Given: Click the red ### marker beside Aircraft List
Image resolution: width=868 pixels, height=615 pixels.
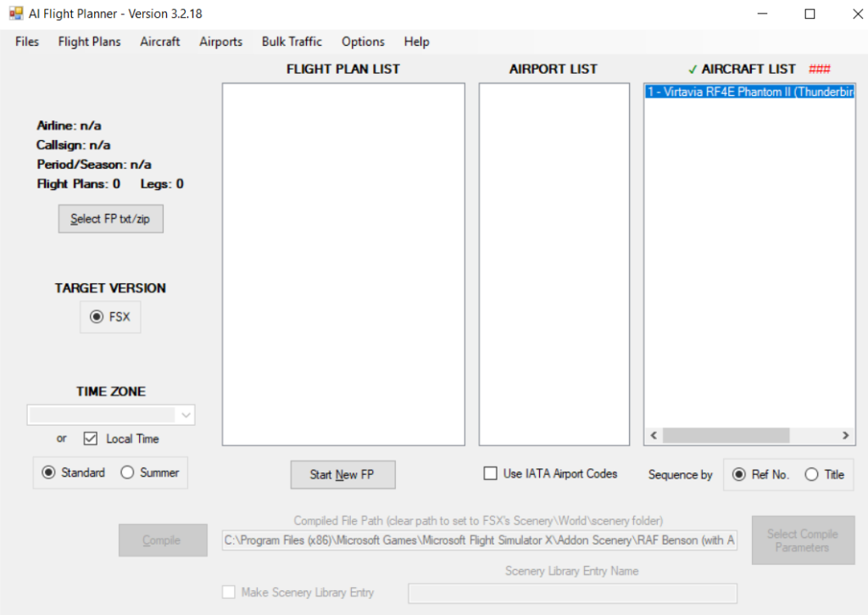Looking at the screenshot, I should (820, 69).
